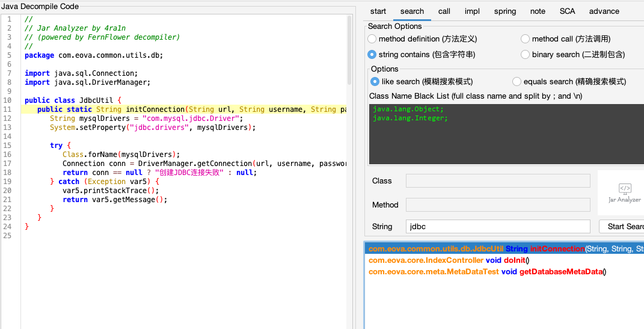Image resolution: width=644 pixels, height=329 pixels.
Task: Click the String mysqlDrivers assignment line
Action: click(147, 118)
